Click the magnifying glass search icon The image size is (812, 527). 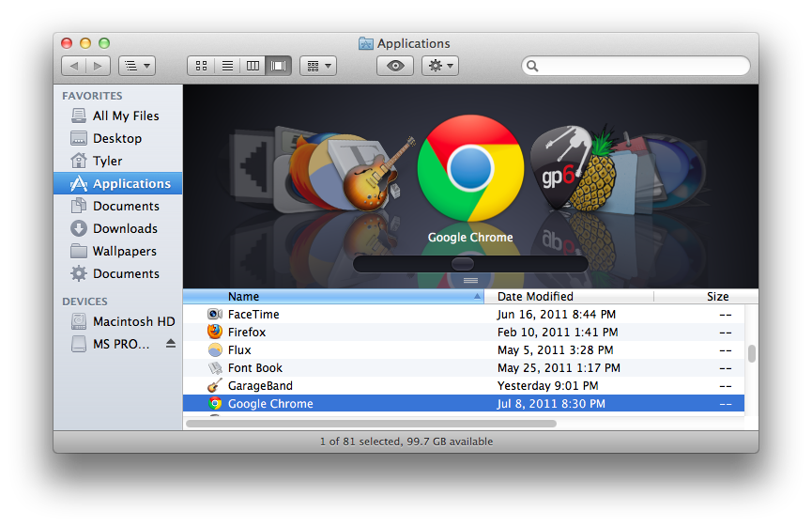[x=532, y=66]
